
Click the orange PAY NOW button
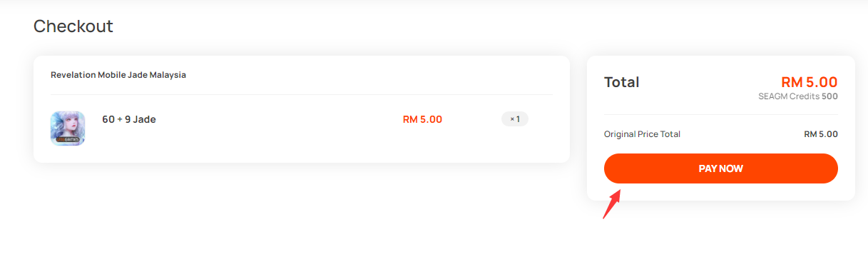tap(720, 168)
